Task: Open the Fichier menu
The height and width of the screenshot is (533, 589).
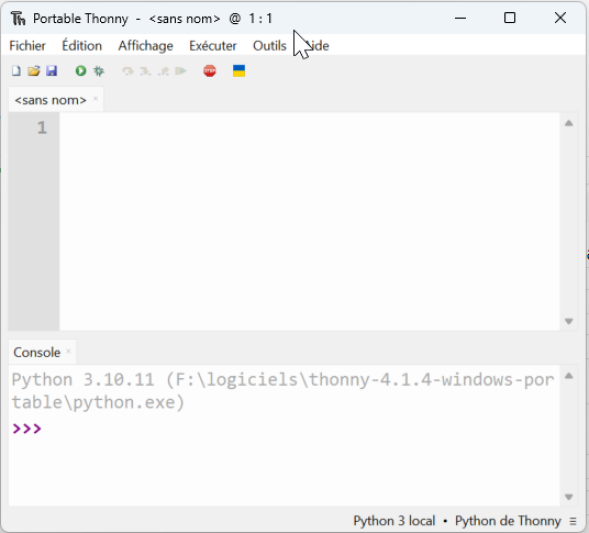Action: pyautogui.click(x=27, y=46)
